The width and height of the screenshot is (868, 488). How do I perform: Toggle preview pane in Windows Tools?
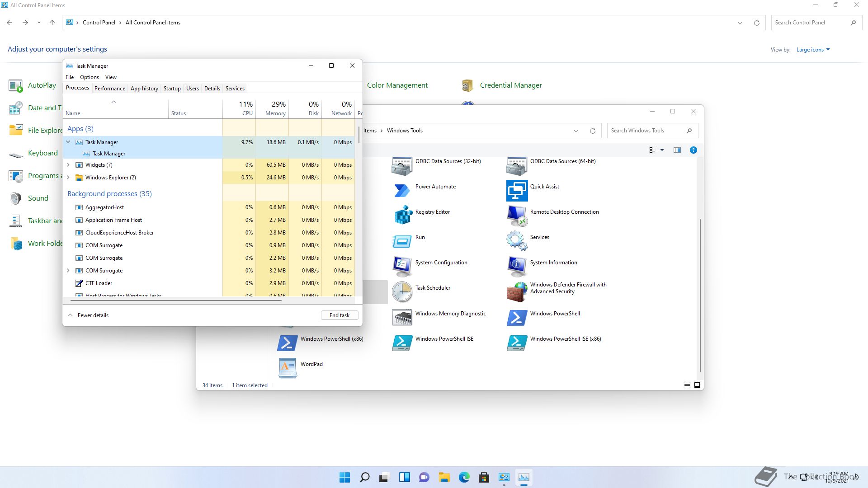pos(677,150)
